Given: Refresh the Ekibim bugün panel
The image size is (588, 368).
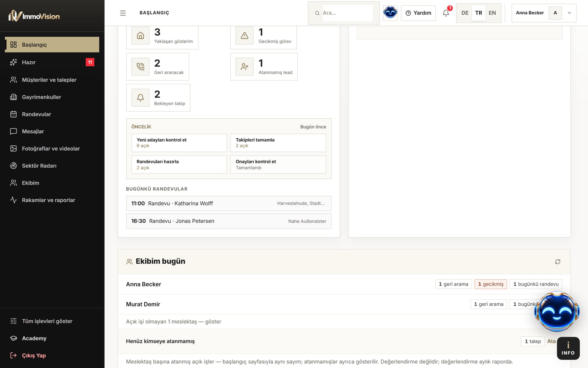Looking at the screenshot, I should [558, 262].
